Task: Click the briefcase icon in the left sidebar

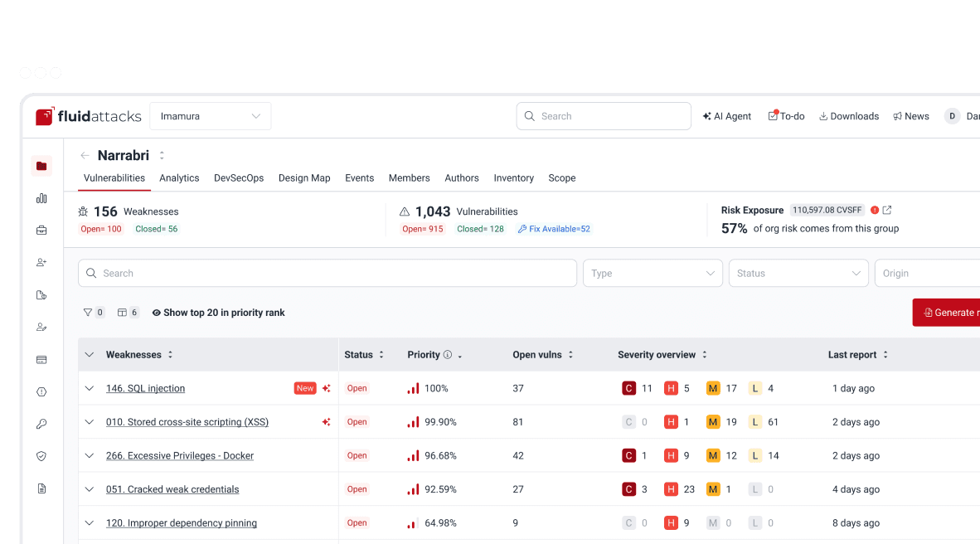Action: coord(41,230)
